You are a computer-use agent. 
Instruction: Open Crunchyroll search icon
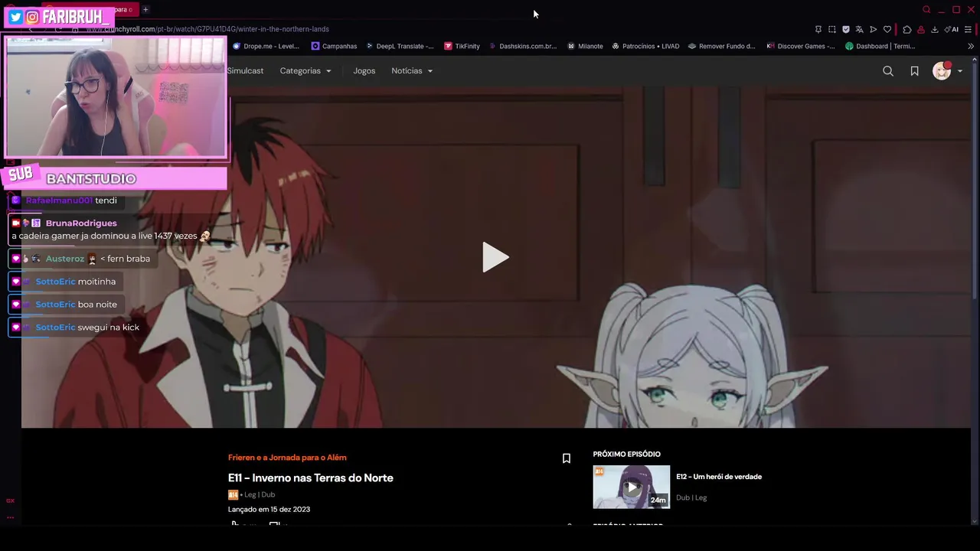[x=888, y=71]
